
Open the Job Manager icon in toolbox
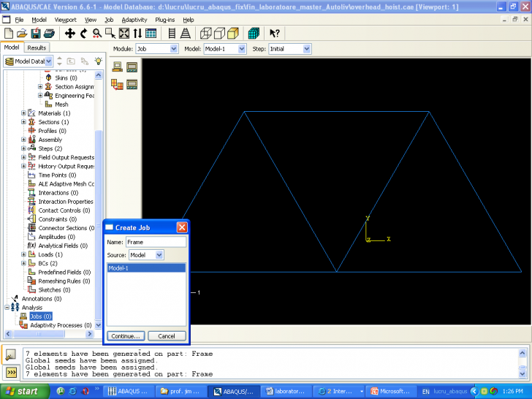click(132, 67)
